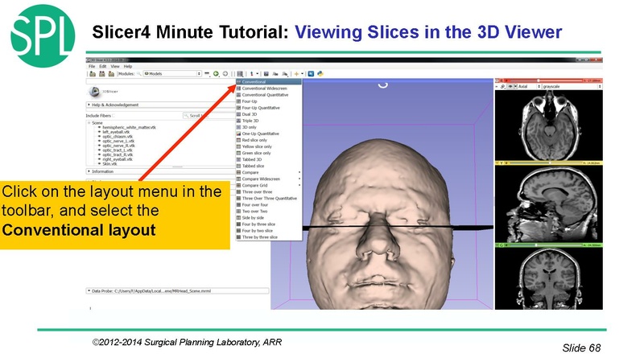
Task: Click the Save Data toolbar icon
Action: tap(111, 74)
